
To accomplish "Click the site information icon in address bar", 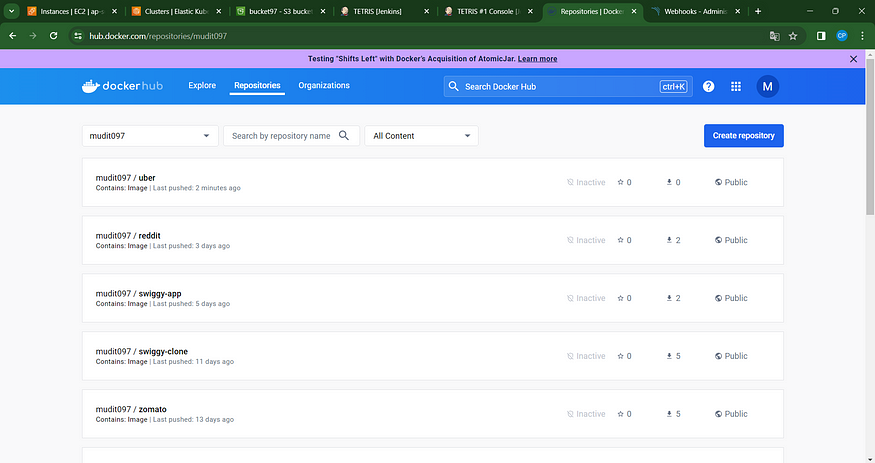I will tap(78, 36).
